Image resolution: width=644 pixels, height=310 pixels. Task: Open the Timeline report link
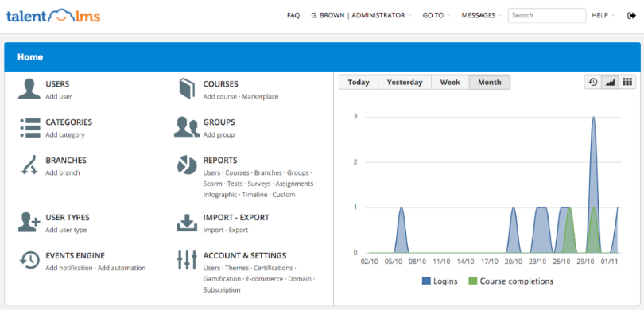click(254, 195)
